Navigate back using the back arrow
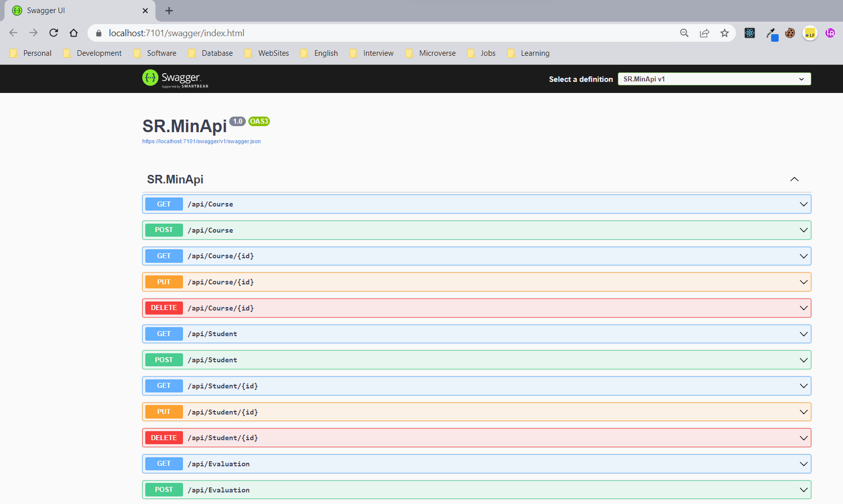Image resolution: width=843 pixels, height=504 pixels. [13, 33]
